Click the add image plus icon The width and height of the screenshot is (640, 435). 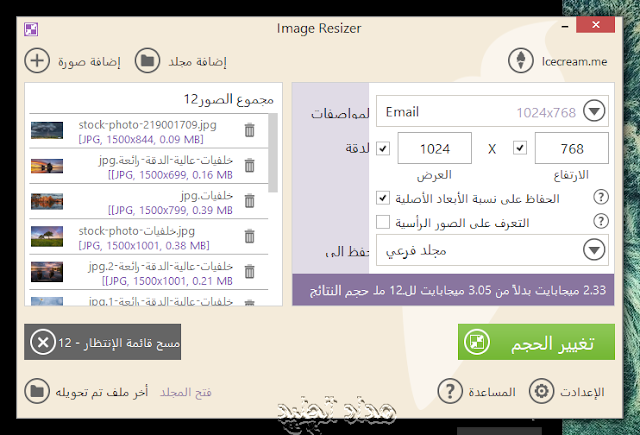pos(37,61)
